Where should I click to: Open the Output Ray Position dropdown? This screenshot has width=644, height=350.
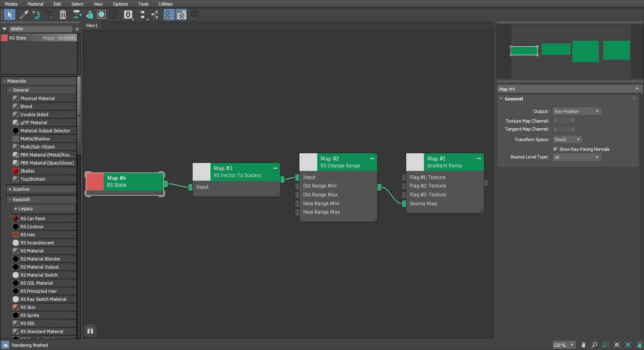click(x=577, y=111)
